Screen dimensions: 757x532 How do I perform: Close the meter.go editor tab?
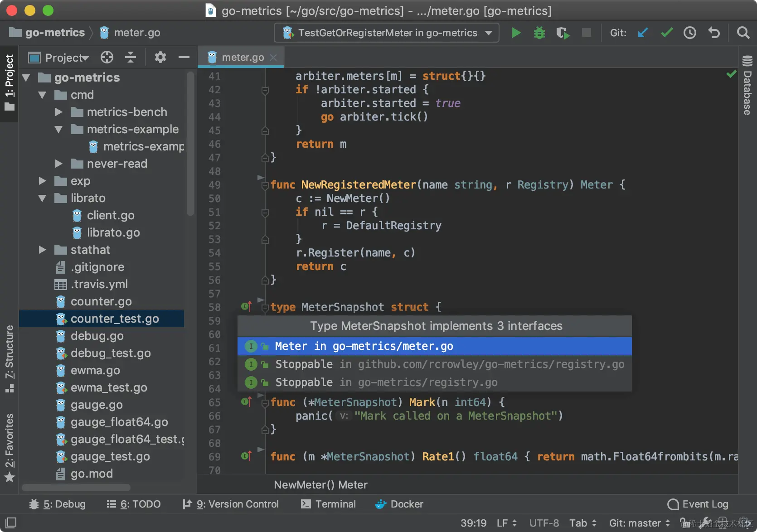click(x=273, y=57)
